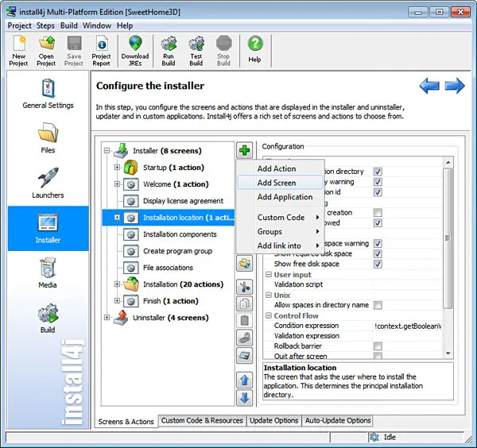This screenshot has height=448, width=477.
Task: Switch to the Update Options tab
Action: coord(273,421)
